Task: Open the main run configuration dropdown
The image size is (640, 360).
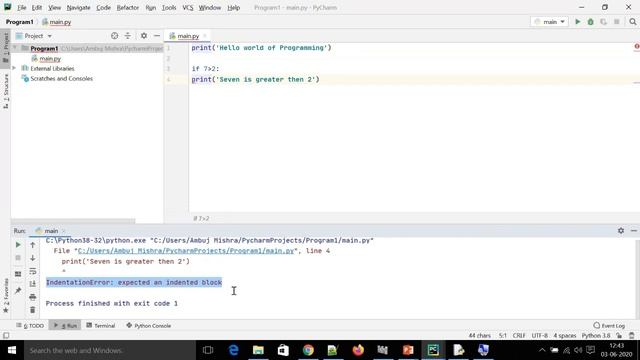Action: [549, 22]
